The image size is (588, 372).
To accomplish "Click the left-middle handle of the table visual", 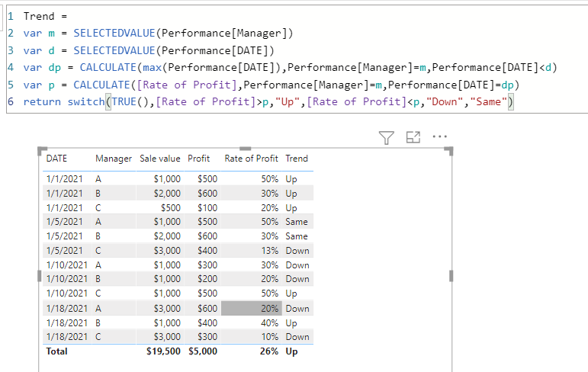I will point(40,277).
